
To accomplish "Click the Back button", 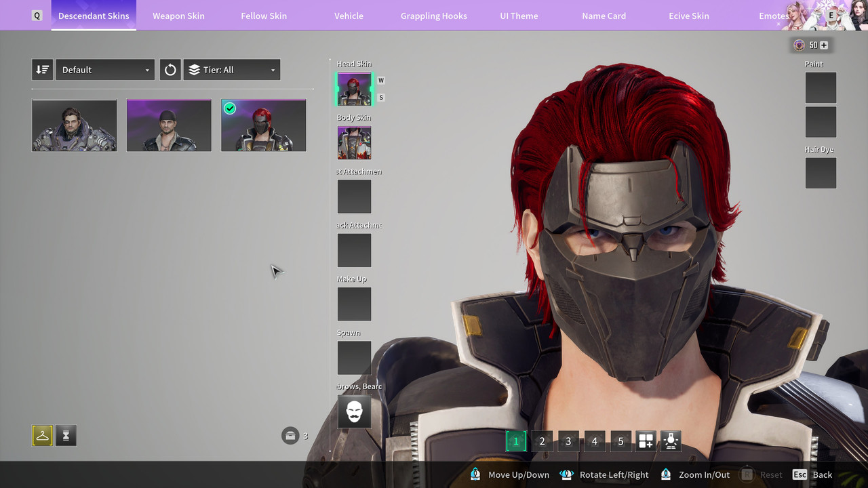I will pyautogui.click(x=812, y=474).
